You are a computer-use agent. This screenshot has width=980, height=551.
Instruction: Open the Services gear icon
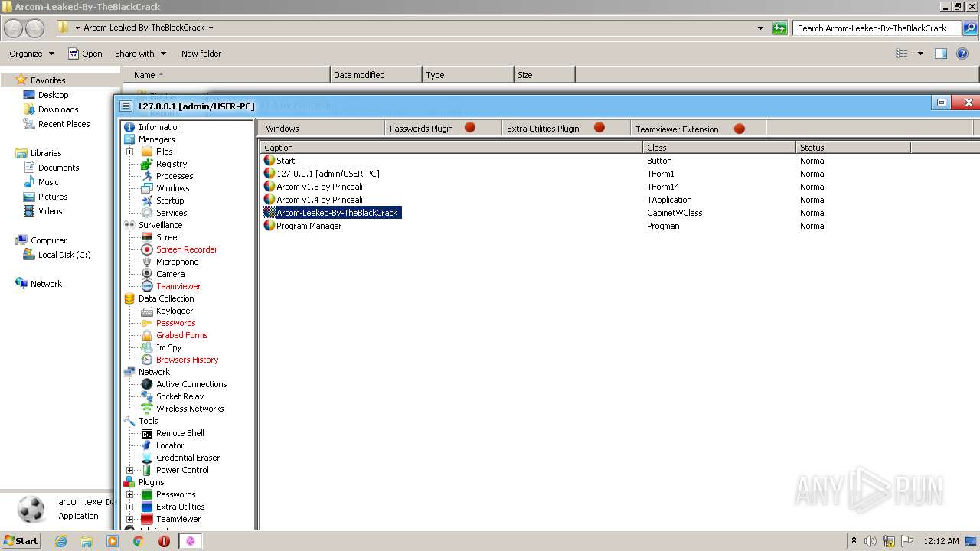point(147,213)
